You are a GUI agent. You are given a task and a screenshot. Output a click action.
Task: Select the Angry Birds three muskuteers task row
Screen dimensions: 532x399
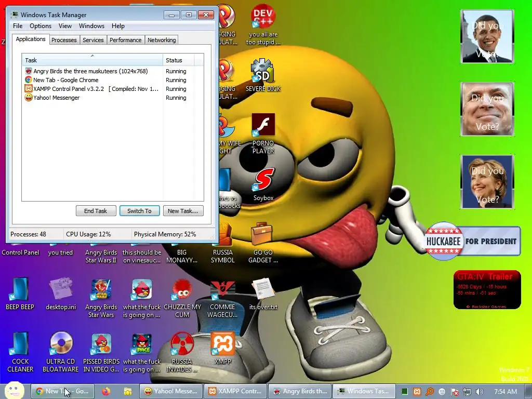tap(113, 71)
